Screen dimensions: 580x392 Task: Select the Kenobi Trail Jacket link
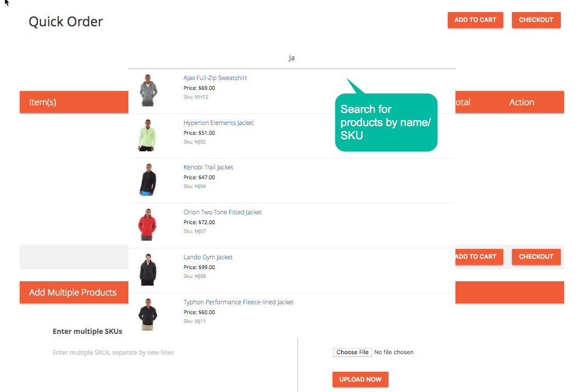tap(208, 167)
